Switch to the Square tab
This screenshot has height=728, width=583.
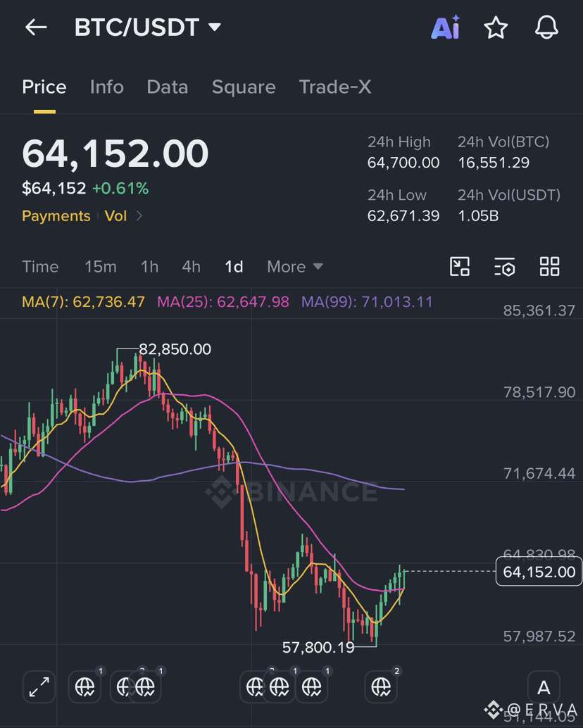tap(244, 87)
